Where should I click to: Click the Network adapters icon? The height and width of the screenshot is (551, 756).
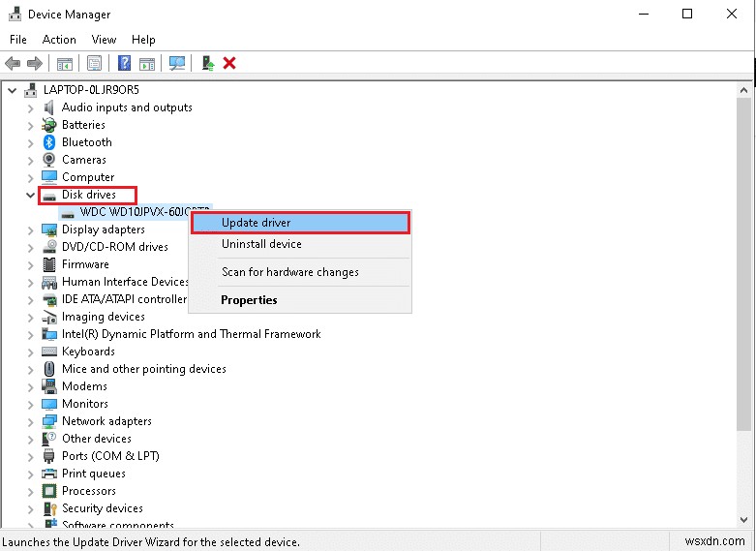click(x=49, y=421)
